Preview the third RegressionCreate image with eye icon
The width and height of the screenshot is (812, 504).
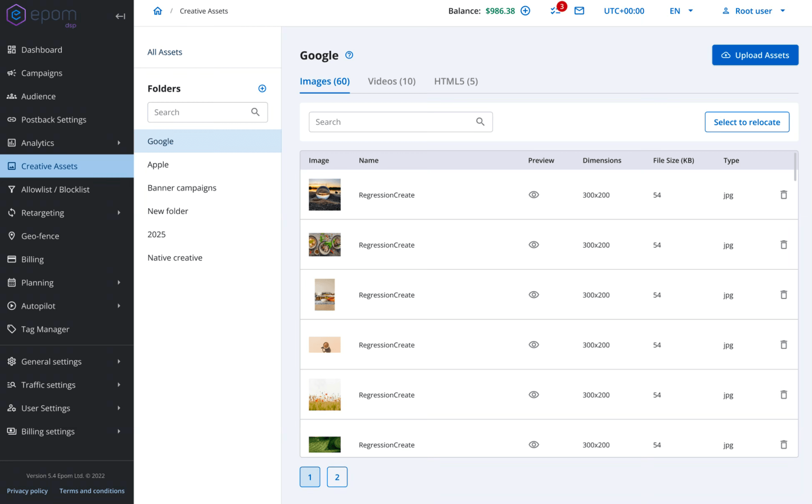coord(534,295)
